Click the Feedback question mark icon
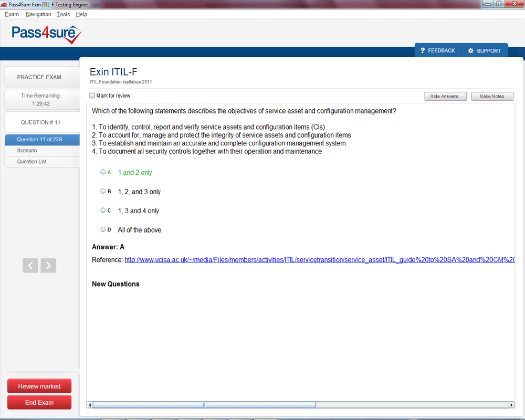The width and height of the screenshot is (525, 420). point(423,50)
